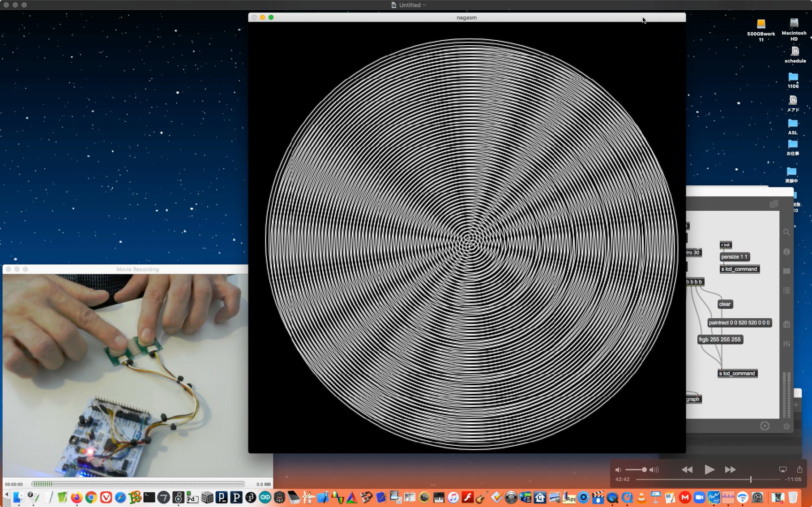Click the Movie Recording audio level meter
Viewport: 812px width, 507px height.
coord(138,484)
